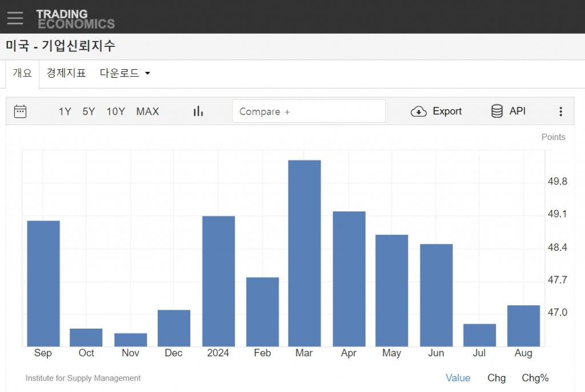Switch chart to Chg view
The image size is (585, 392).
pos(496,378)
